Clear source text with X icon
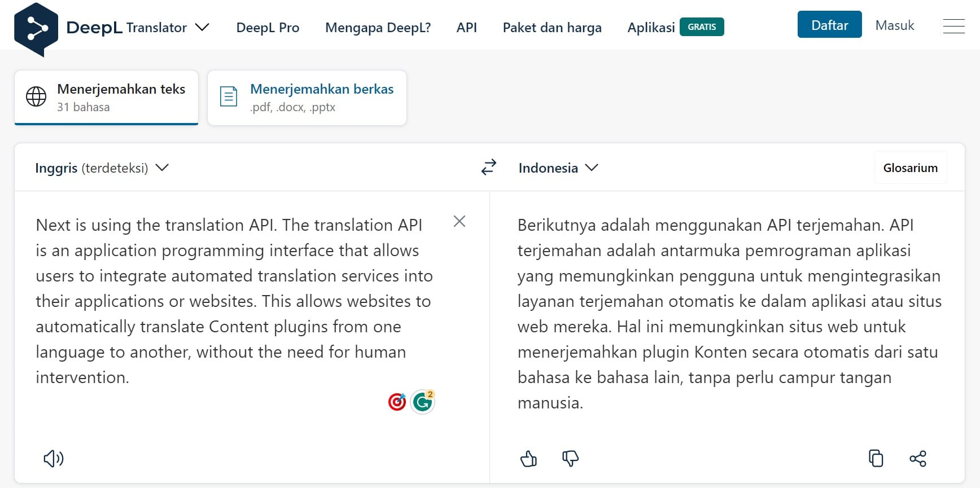This screenshot has height=488, width=980. click(x=460, y=221)
